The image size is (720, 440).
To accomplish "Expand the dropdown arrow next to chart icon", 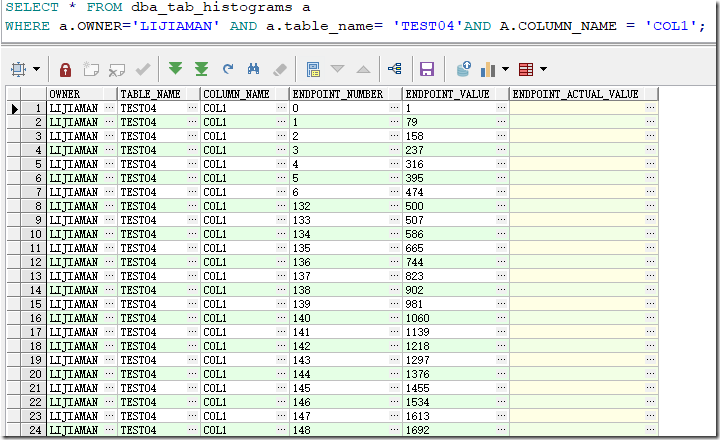I will tap(506, 69).
